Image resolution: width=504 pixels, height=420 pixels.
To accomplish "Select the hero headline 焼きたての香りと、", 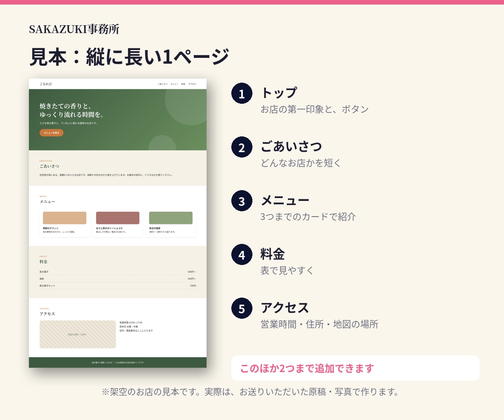I will 65,106.
